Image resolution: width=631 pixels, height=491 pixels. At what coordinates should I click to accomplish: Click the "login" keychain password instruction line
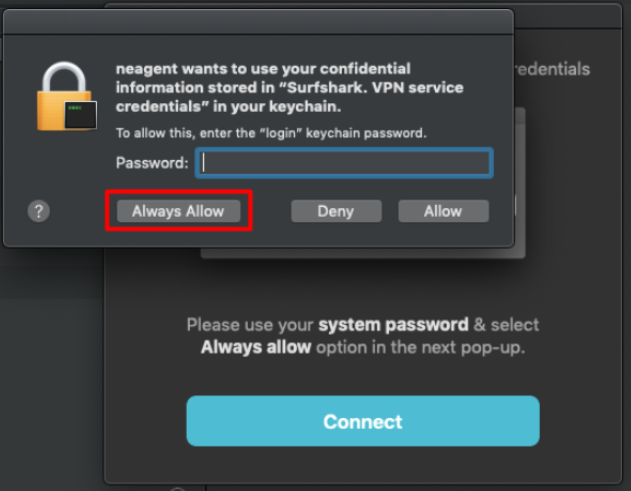coord(271,133)
